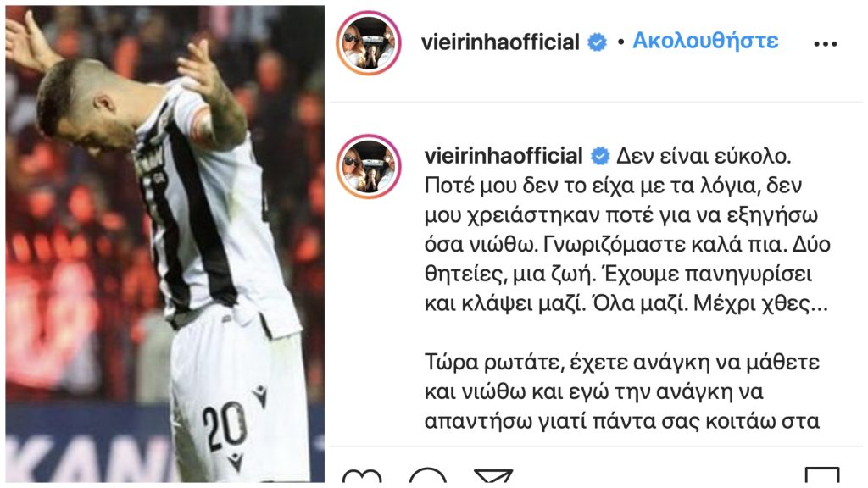Like the post with the heart icon
Screen dimensions: 868x488
362,476
